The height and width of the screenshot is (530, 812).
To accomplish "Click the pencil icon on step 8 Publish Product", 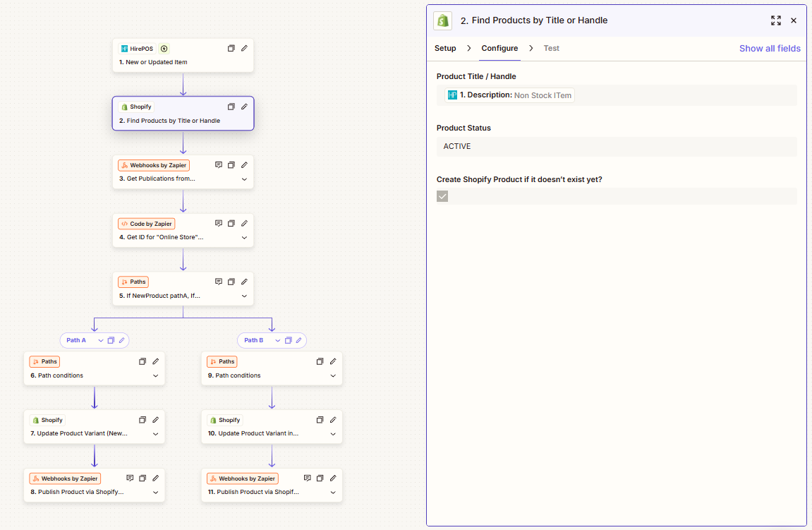I will pyautogui.click(x=155, y=478).
